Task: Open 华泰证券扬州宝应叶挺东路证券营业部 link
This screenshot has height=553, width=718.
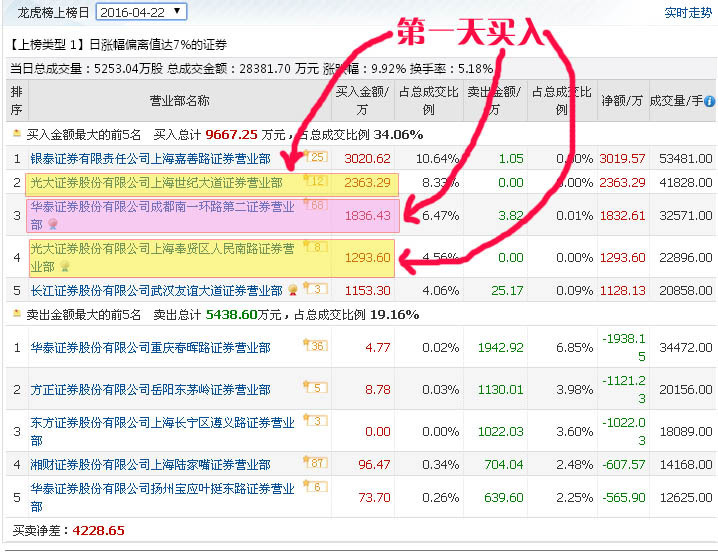Action: 162,497
